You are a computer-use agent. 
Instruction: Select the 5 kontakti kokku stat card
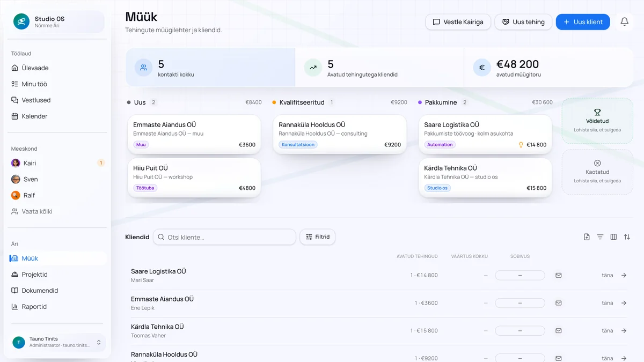pyautogui.click(x=210, y=68)
